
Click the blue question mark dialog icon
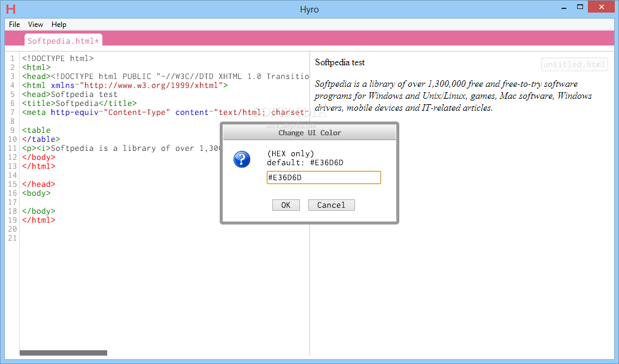242,159
